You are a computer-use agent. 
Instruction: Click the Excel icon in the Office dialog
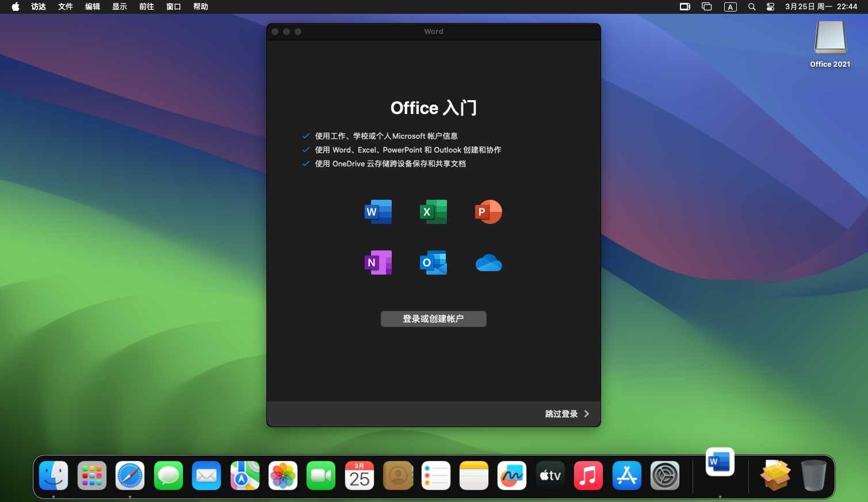click(434, 212)
